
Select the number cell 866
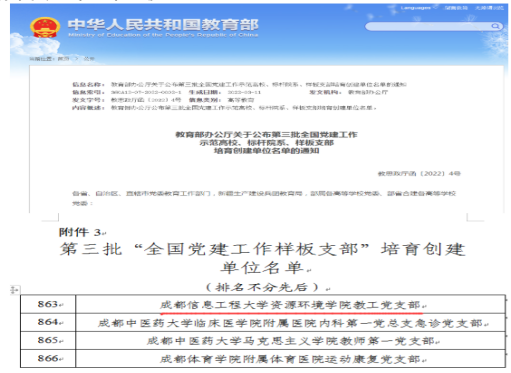(48, 359)
